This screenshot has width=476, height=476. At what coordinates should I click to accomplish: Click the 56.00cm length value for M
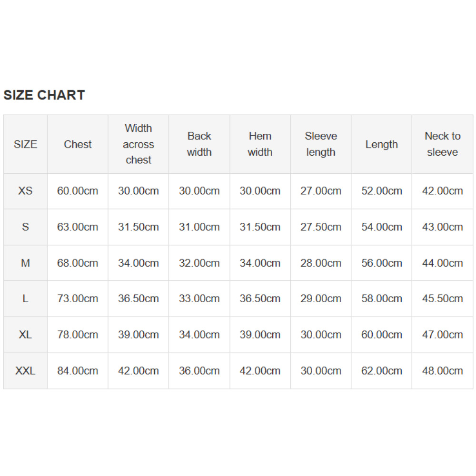coord(382,263)
